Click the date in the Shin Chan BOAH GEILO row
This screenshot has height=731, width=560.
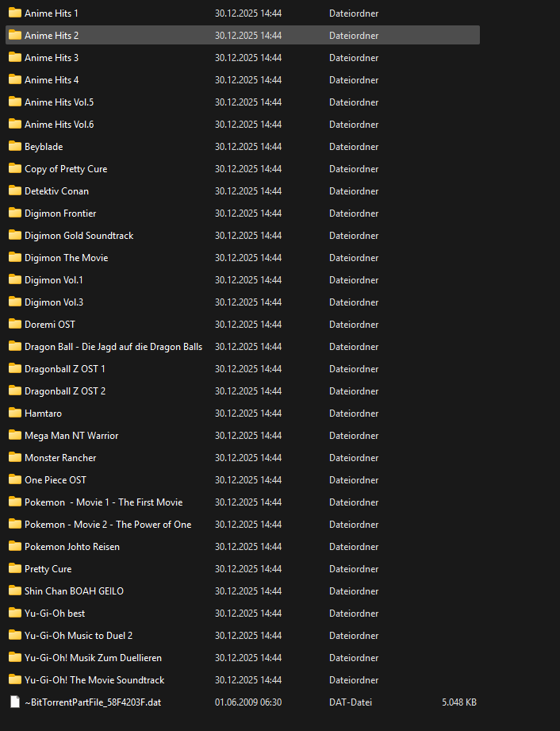coord(248,591)
